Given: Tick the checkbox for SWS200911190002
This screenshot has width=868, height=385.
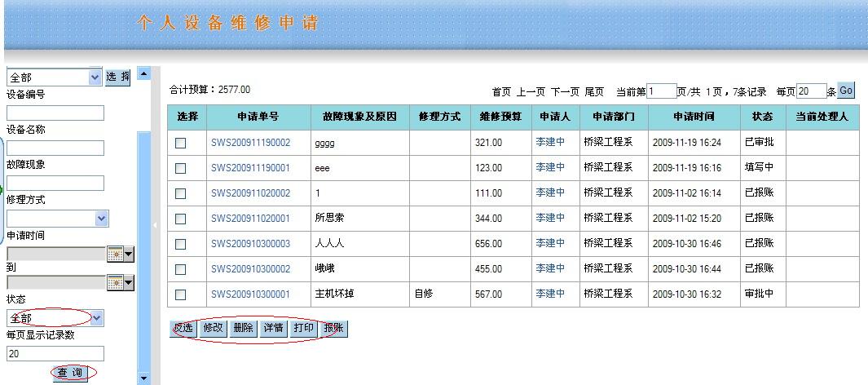Looking at the screenshot, I should [x=181, y=143].
